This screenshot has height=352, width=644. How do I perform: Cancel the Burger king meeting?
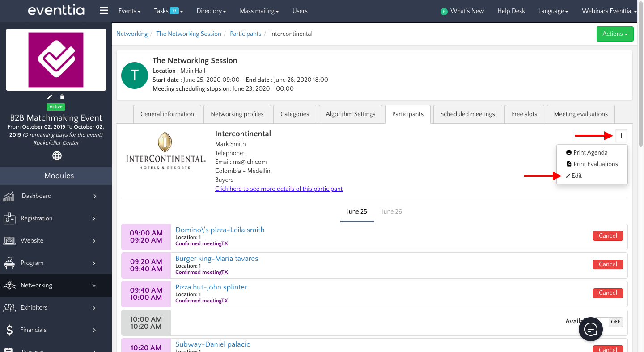point(608,264)
